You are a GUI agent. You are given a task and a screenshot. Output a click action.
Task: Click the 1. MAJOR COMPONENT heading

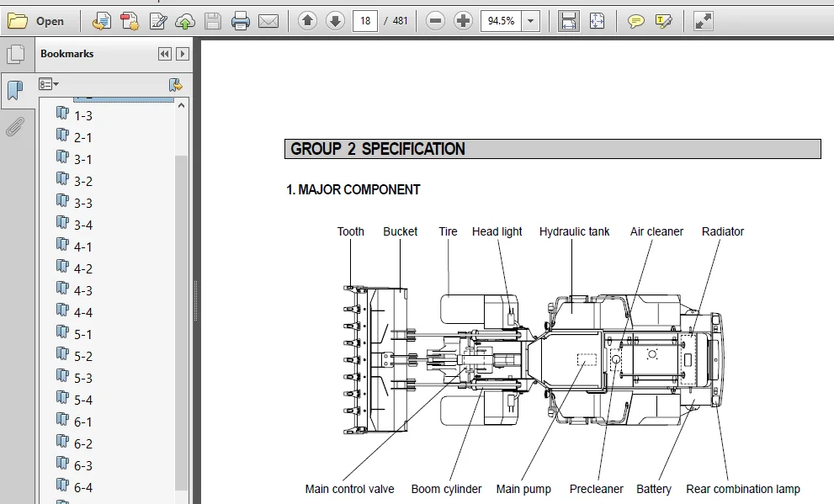pyautogui.click(x=353, y=190)
